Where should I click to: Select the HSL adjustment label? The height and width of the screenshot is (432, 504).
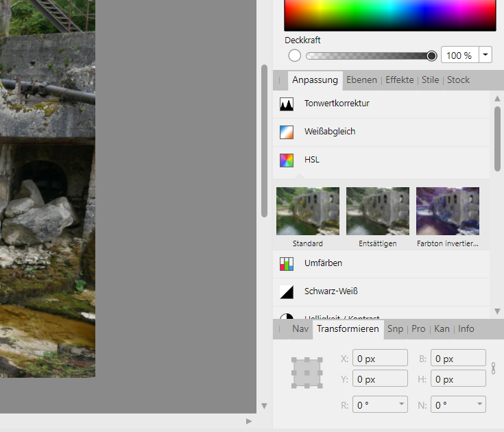(x=312, y=160)
